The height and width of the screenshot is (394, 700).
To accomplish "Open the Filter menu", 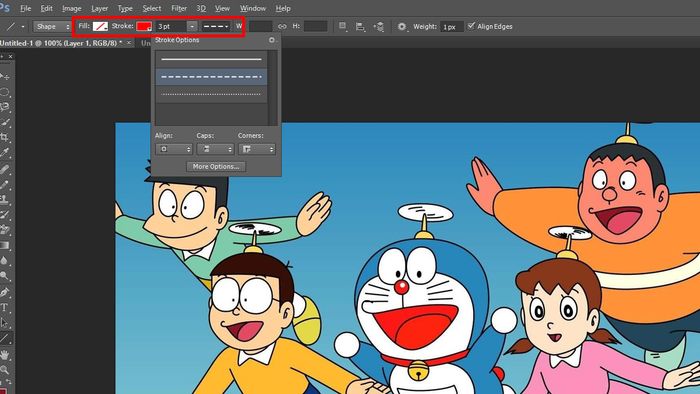I will (179, 8).
